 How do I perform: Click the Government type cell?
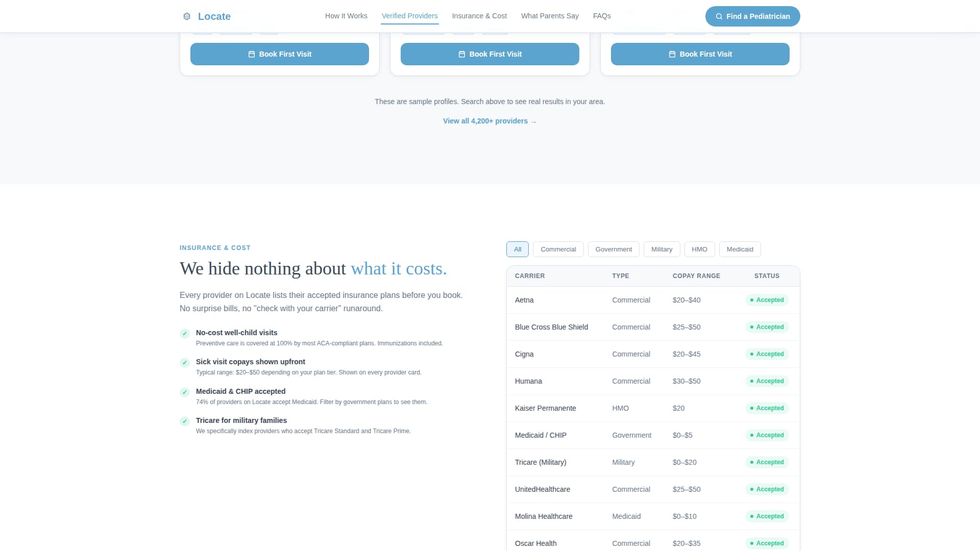632,435
